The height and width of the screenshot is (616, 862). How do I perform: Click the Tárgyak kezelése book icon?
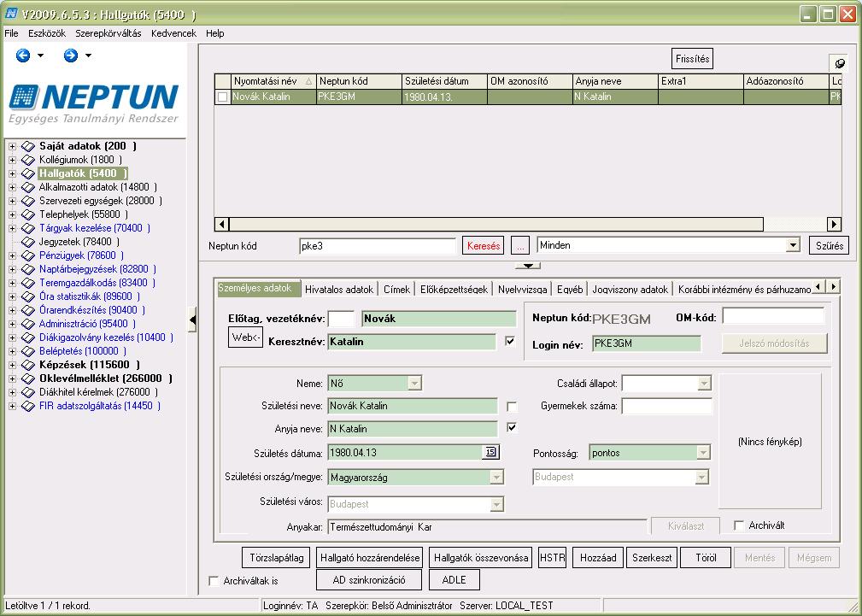[28, 228]
